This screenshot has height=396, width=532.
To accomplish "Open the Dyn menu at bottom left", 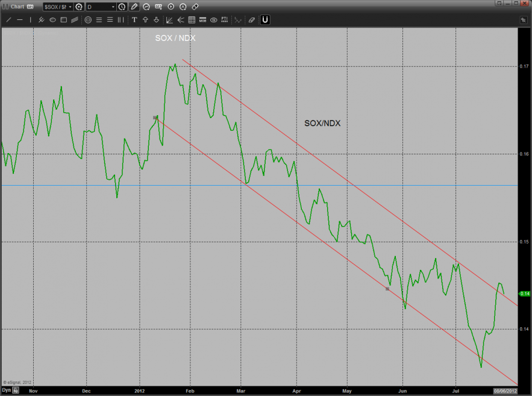I will [6, 391].
